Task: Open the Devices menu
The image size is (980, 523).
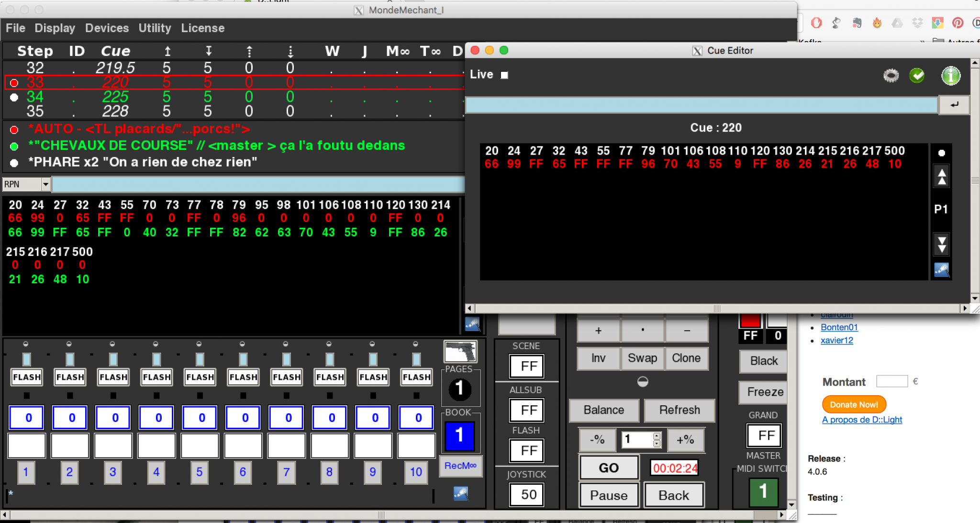Action: coord(107,28)
